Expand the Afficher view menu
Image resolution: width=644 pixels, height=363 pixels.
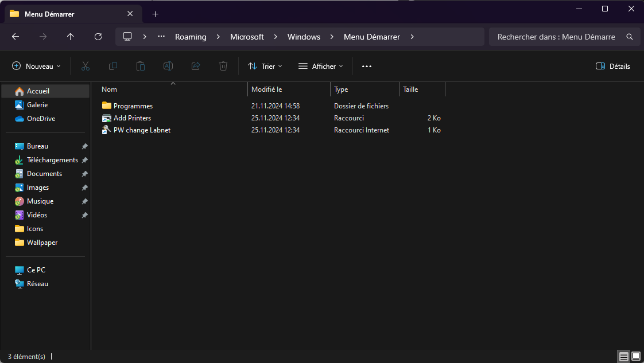(320, 67)
